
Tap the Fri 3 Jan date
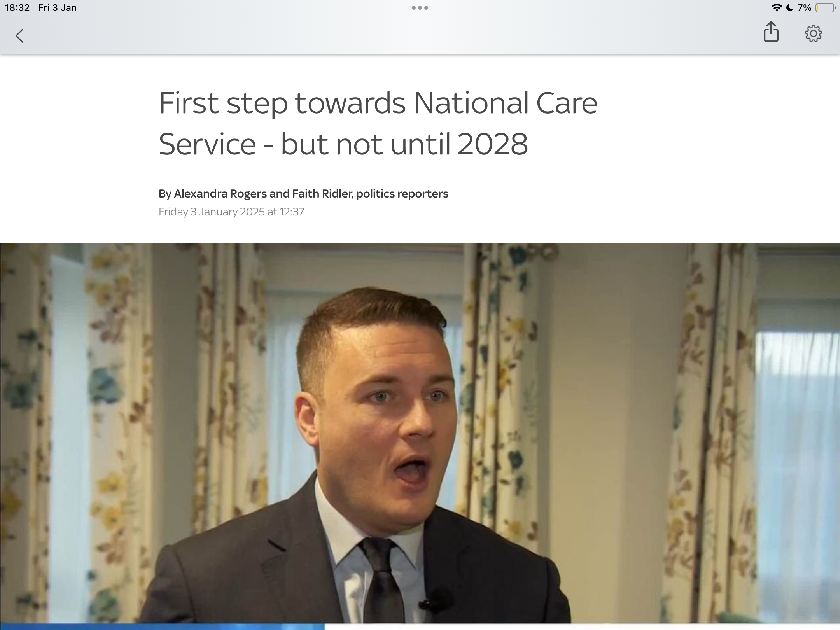[x=57, y=8]
